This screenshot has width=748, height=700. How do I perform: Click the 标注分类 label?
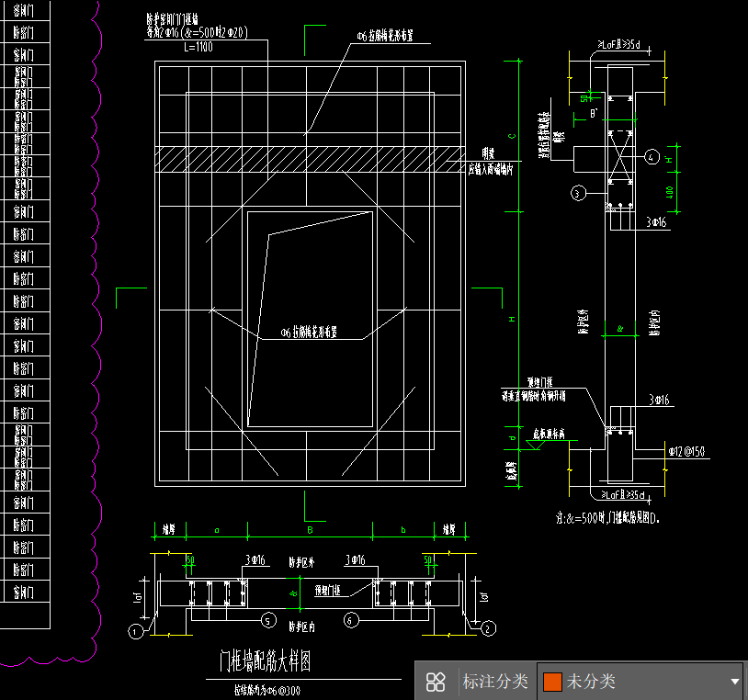click(x=495, y=682)
